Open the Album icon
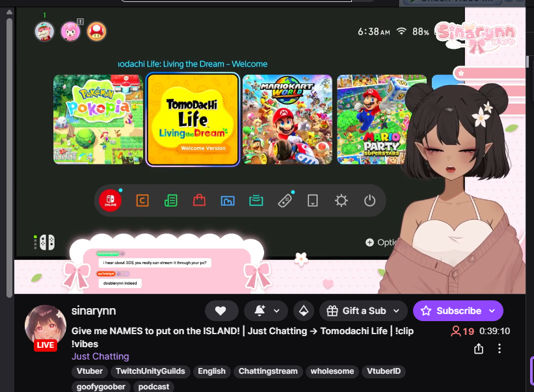This screenshot has width=534, height=392. point(228,201)
